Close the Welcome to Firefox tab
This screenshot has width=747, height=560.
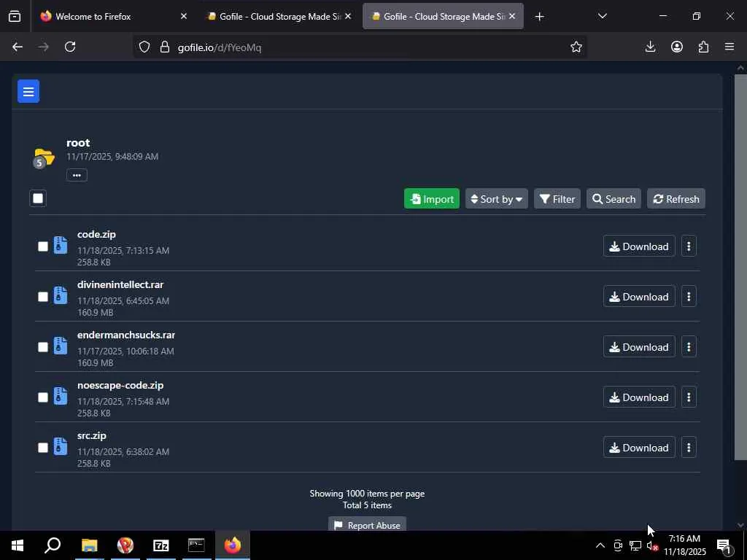[x=183, y=16]
